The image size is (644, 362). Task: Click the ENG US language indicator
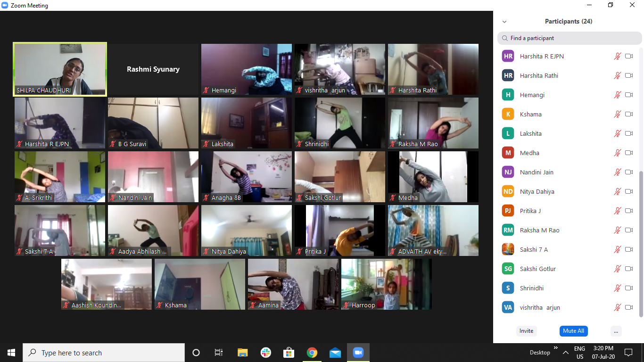point(579,353)
